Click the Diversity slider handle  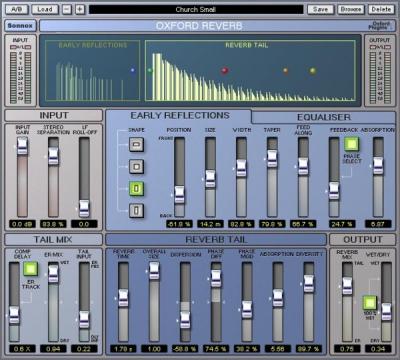(309, 284)
